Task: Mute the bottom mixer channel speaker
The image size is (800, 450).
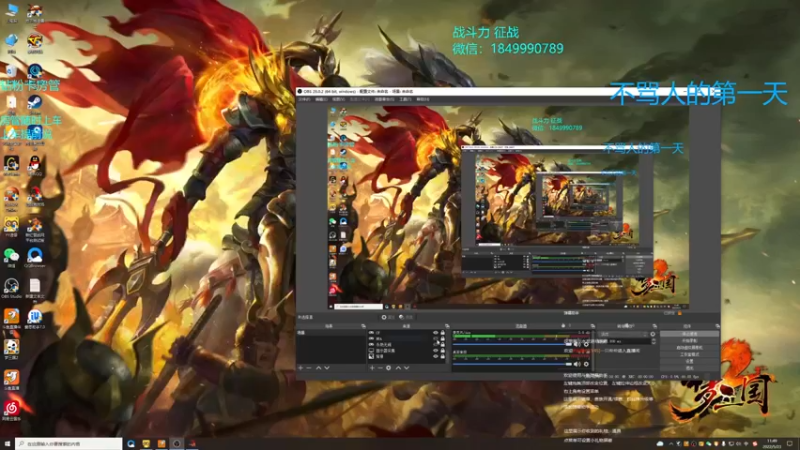Action: [x=577, y=364]
